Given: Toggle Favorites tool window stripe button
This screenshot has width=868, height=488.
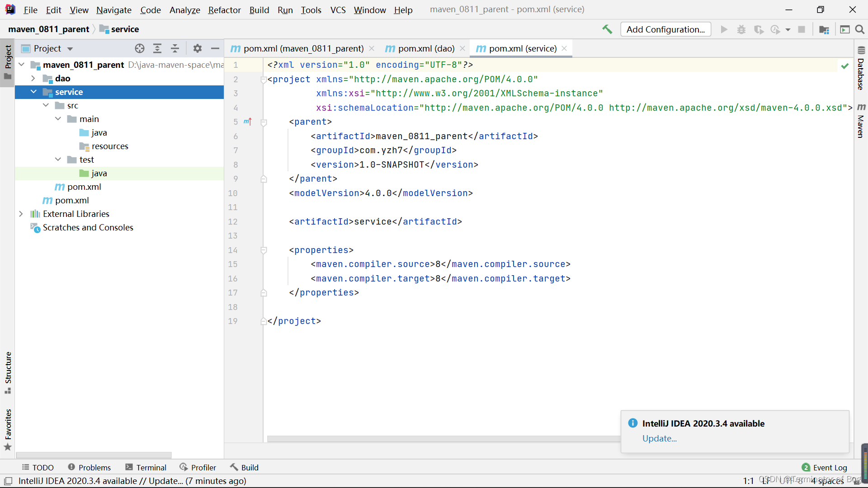Looking at the screenshot, I should point(8,429).
